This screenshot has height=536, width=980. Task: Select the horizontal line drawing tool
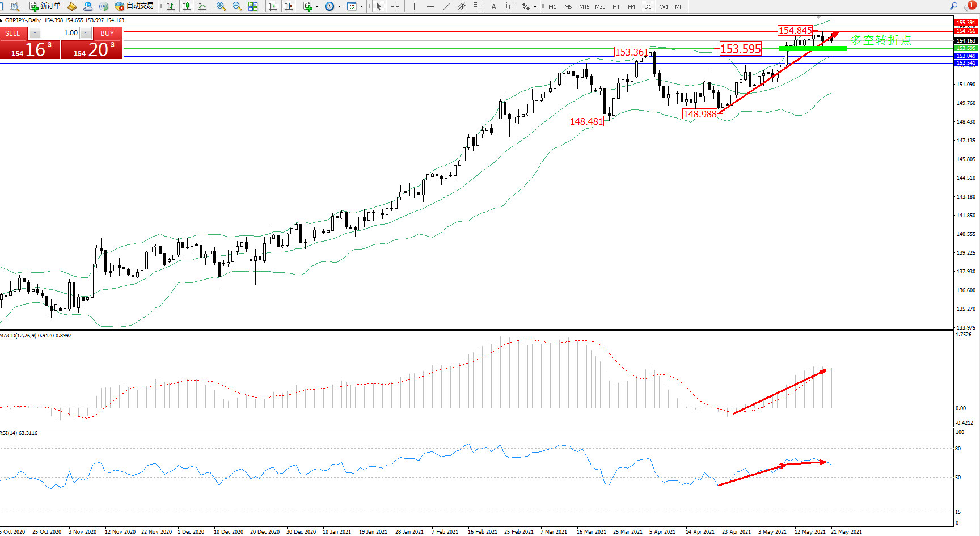pos(430,6)
